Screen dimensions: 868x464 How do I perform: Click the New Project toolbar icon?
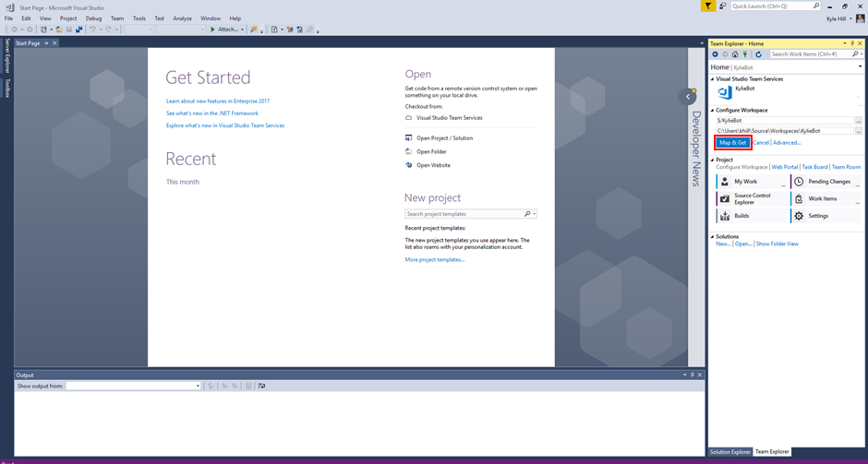point(43,30)
